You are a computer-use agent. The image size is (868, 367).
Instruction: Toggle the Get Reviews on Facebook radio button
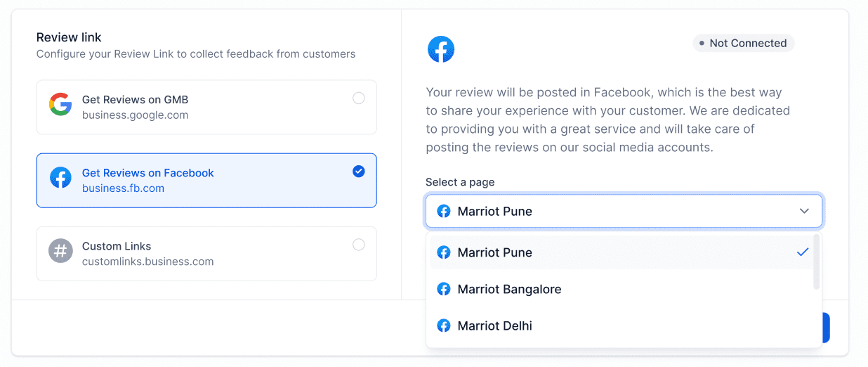(359, 172)
